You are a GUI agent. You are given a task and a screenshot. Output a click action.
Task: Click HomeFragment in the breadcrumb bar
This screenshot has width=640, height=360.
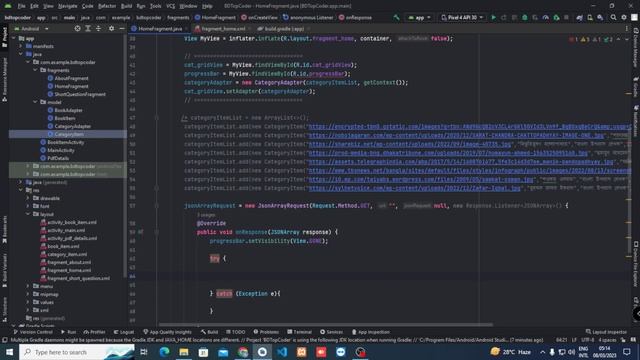[x=216, y=18]
